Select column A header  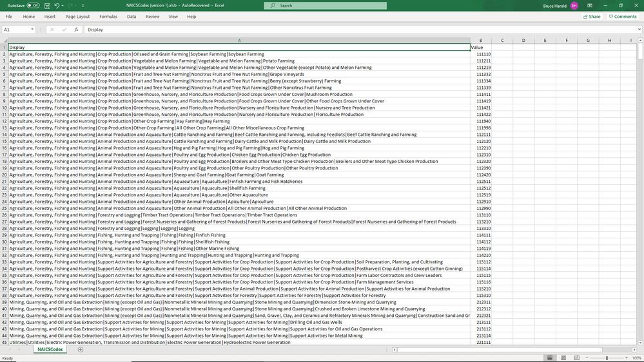(239, 41)
